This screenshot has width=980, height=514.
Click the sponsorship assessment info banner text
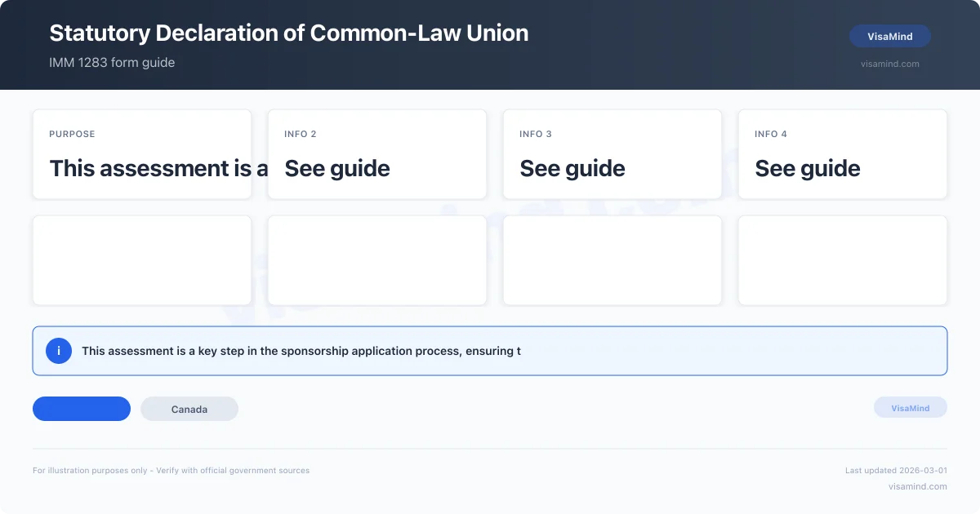[301, 351]
